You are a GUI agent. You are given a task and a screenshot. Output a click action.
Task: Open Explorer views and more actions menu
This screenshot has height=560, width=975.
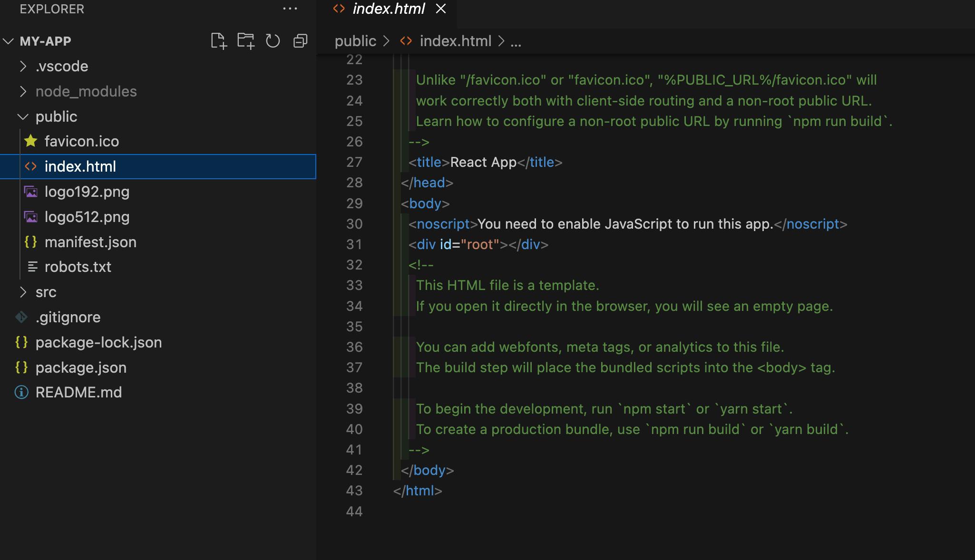pyautogui.click(x=290, y=9)
